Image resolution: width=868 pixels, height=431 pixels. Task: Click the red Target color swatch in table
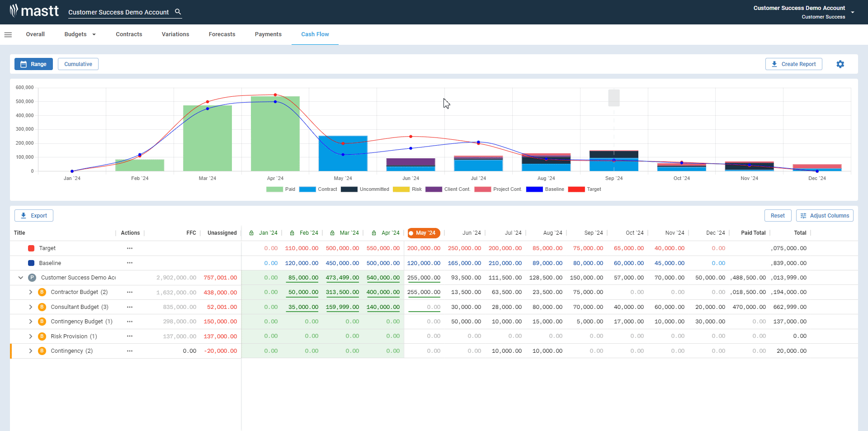click(31, 248)
